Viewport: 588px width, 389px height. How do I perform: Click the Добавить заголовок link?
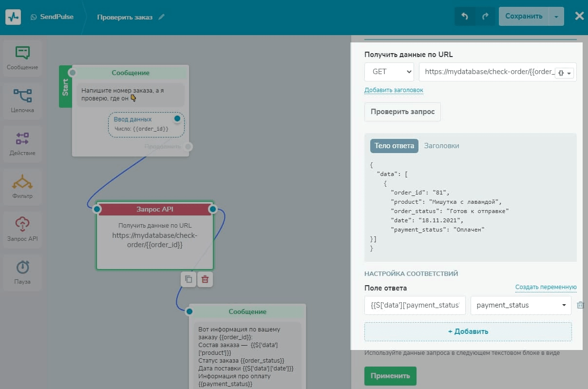point(394,90)
